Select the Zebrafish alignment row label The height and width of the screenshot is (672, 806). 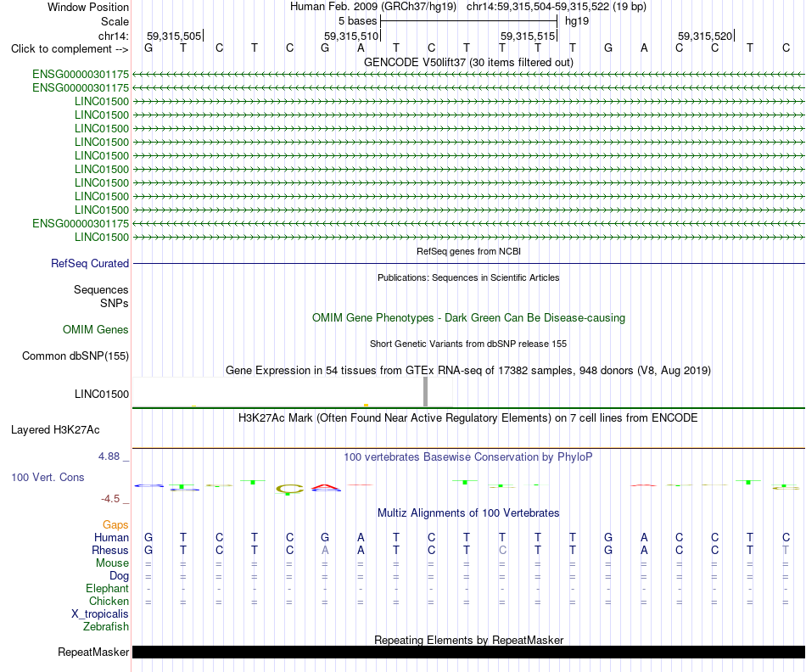(x=106, y=627)
